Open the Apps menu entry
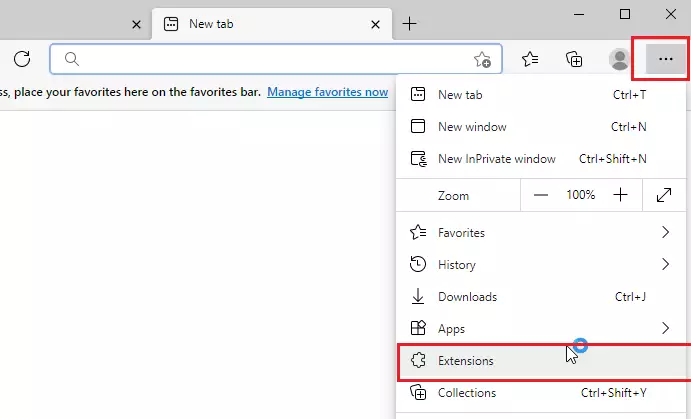The height and width of the screenshot is (419, 691). point(541,329)
